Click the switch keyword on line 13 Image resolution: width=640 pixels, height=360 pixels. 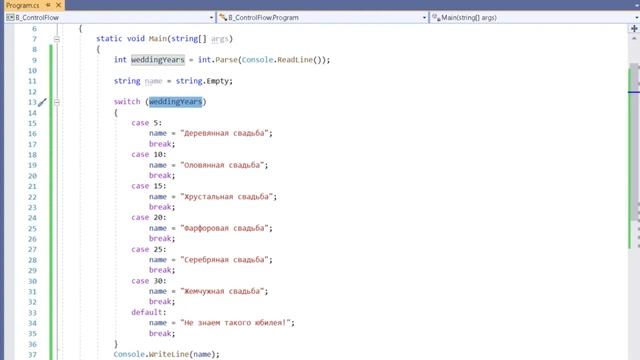127,102
